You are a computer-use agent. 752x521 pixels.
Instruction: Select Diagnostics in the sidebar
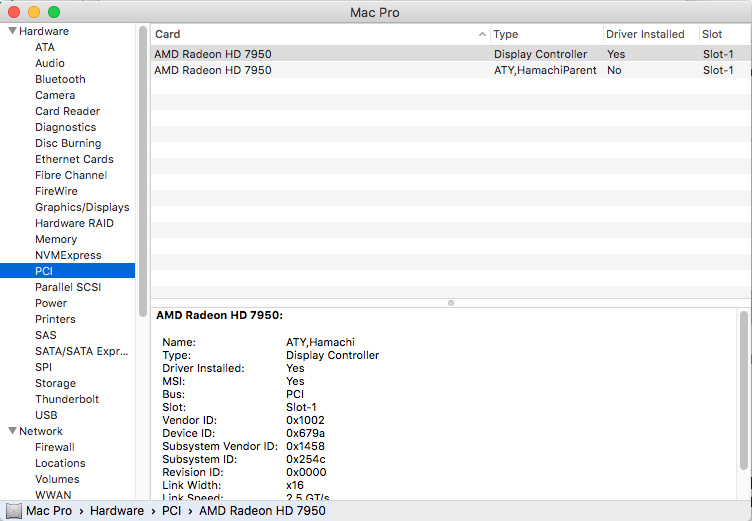[x=65, y=127]
